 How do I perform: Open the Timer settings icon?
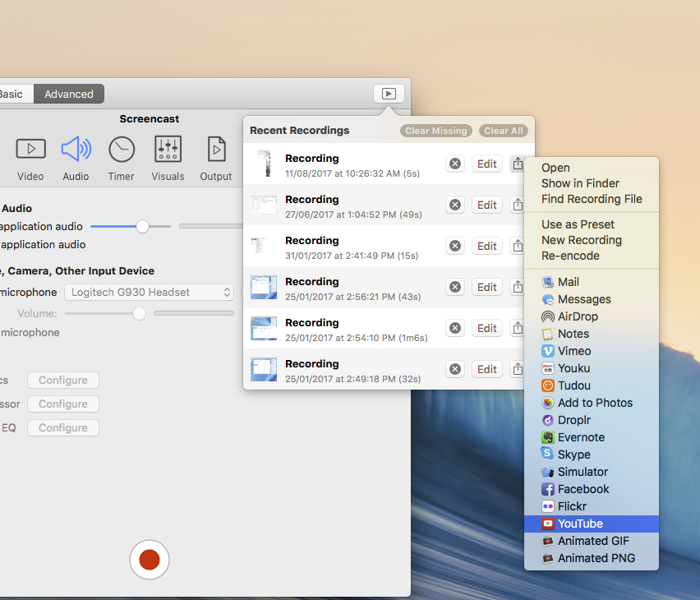[122, 150]
